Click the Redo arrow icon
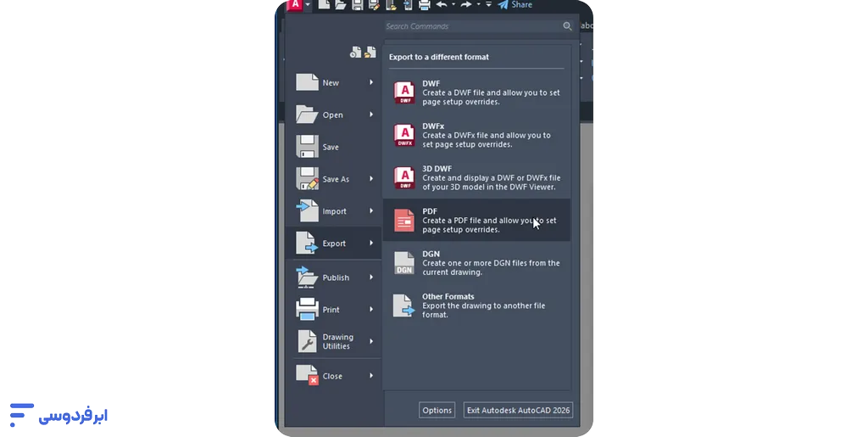The image size is (868, 437). 466,4
